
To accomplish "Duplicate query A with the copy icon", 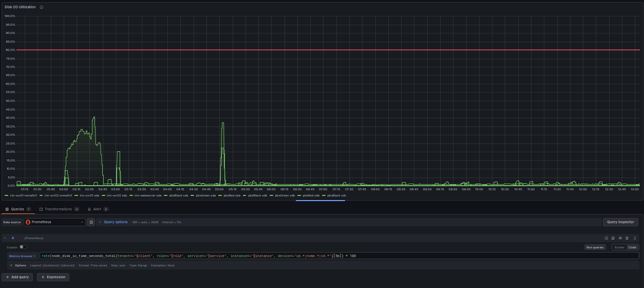I will point(613,238).
